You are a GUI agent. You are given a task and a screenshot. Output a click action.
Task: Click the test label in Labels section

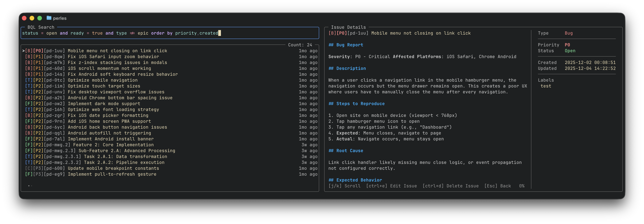coord(546,86)
